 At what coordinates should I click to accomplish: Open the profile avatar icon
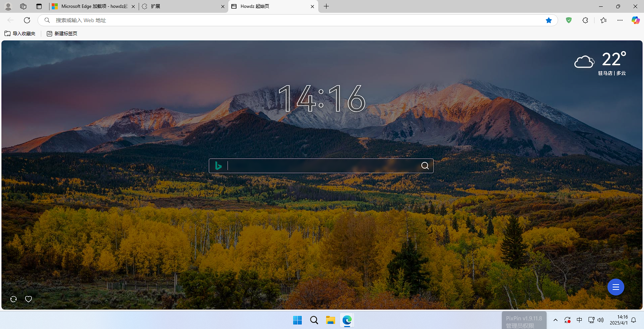(8, 6)
